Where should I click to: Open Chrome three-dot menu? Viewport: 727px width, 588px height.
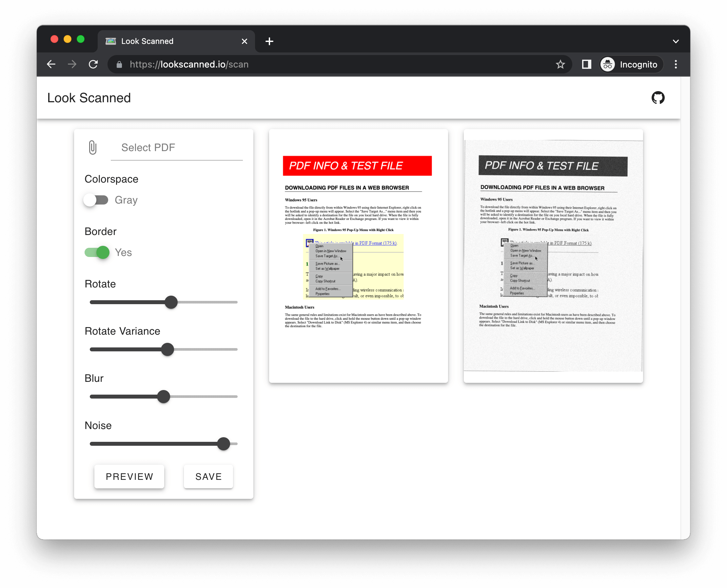pos(676,64)
